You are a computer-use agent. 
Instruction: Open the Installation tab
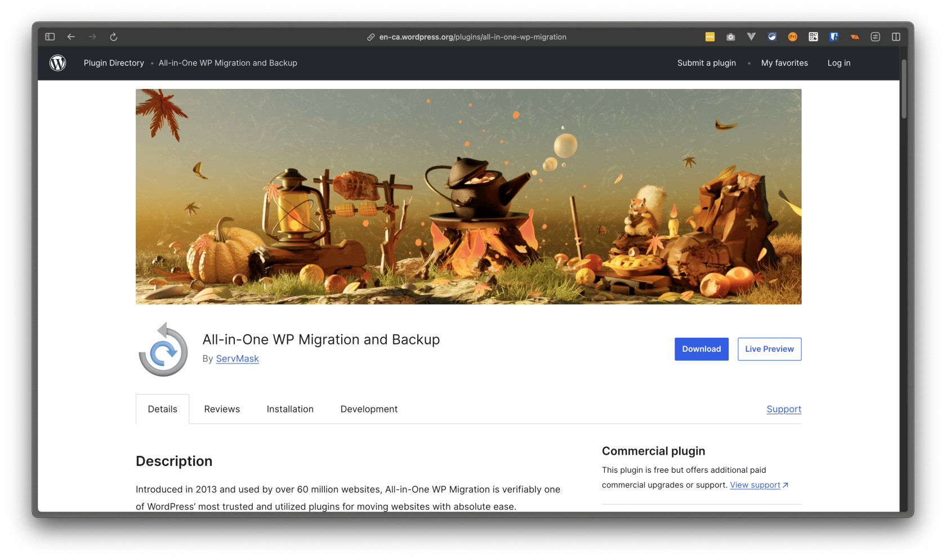point(290,409)
